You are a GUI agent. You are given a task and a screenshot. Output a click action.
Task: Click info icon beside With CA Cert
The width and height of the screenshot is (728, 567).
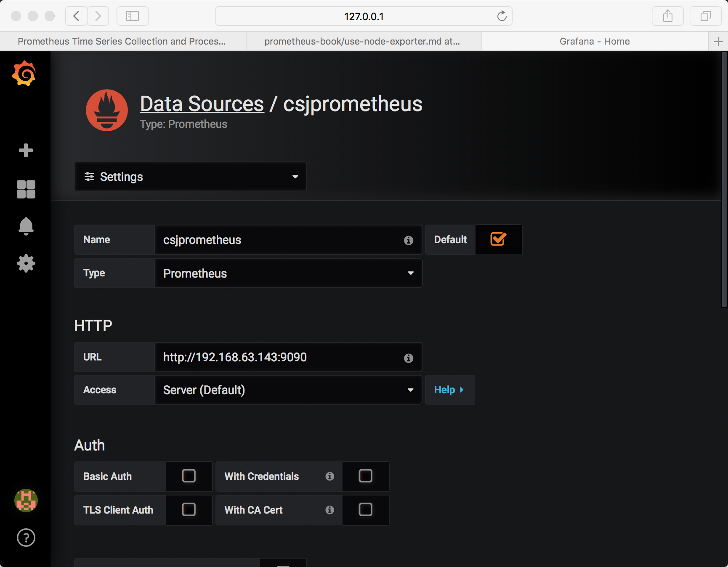pyautogui.click(x=330, y=510)
